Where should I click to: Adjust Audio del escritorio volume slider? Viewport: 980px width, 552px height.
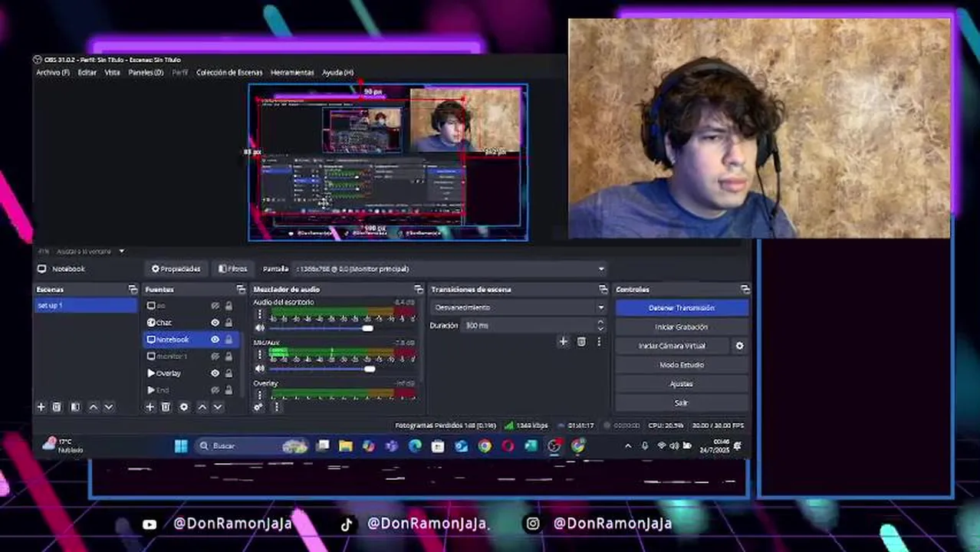point(342,328)
